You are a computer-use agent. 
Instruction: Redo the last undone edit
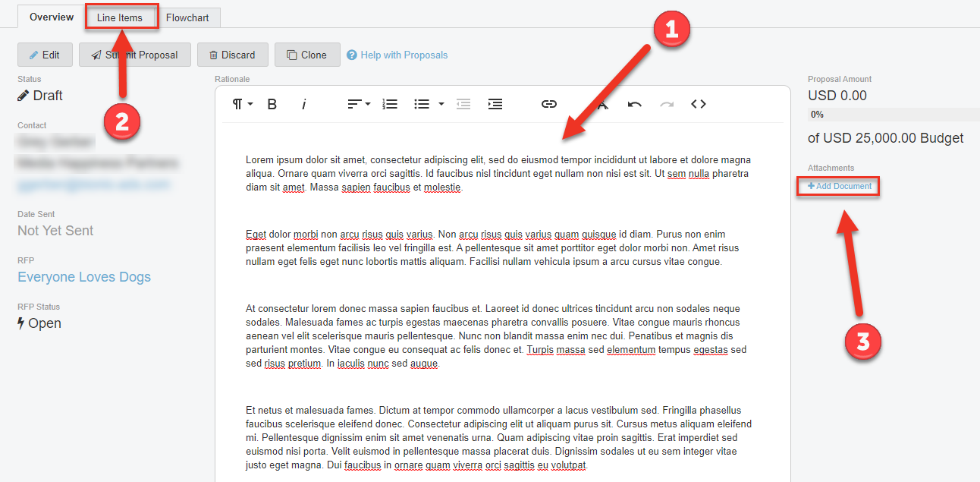click(x=667, y=105)
